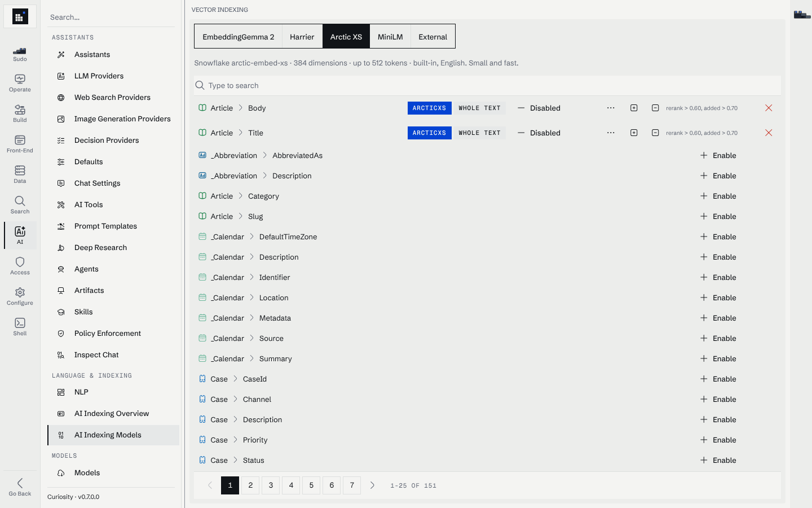This screenshot has height=508, width=812.
Task: Open the Operate section icon
Action: click(x=20, y=83)
